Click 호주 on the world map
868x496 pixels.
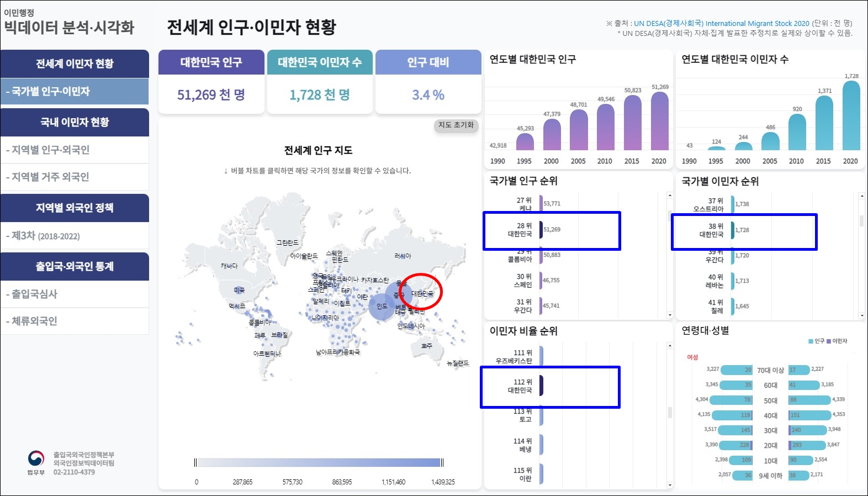click(426, 346)
